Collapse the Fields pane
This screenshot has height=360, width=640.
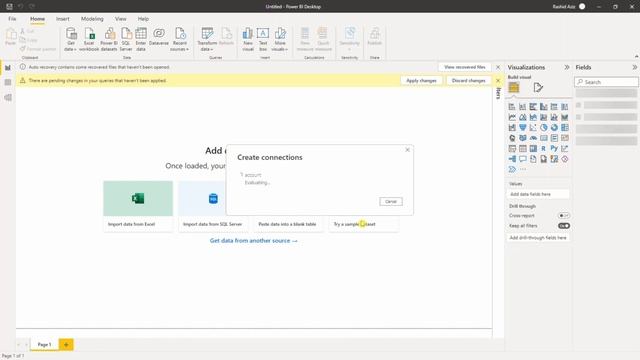click(x=635, y=67)
